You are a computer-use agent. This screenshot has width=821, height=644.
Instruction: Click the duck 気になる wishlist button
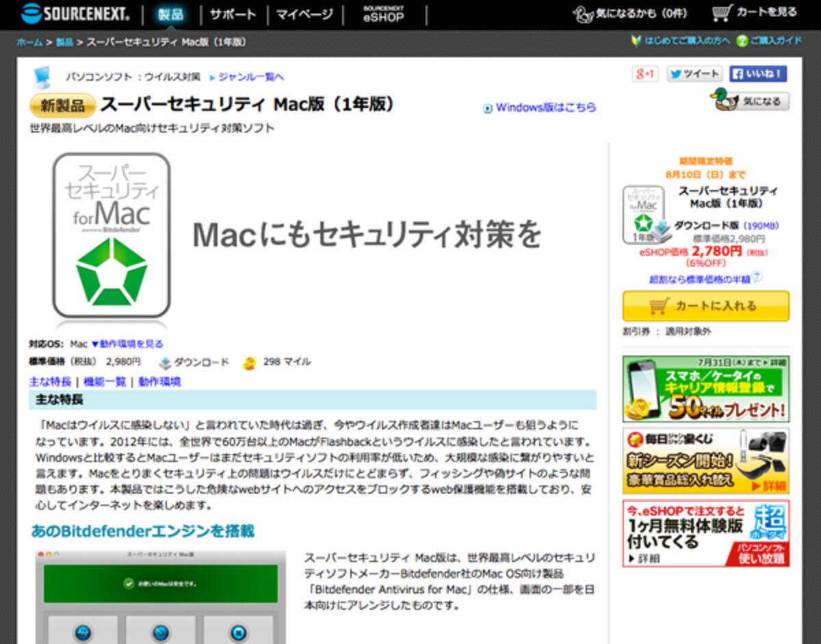pos(751,101)
